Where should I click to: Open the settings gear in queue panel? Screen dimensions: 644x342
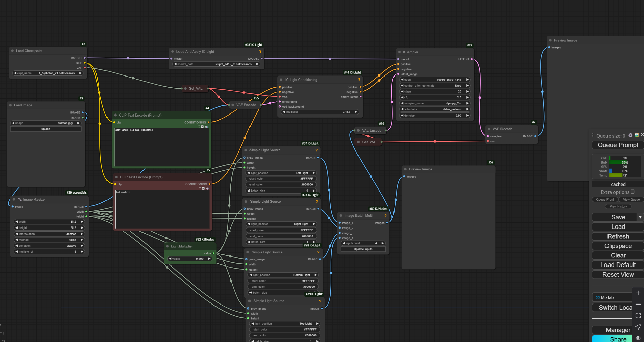click(x=630, y=135)
